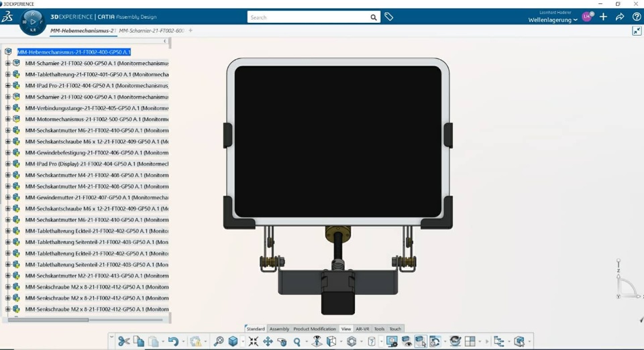Click the Normal View eye icon
Screen dimensions: 644x350
pyautogui.click(x=317, y=341)
